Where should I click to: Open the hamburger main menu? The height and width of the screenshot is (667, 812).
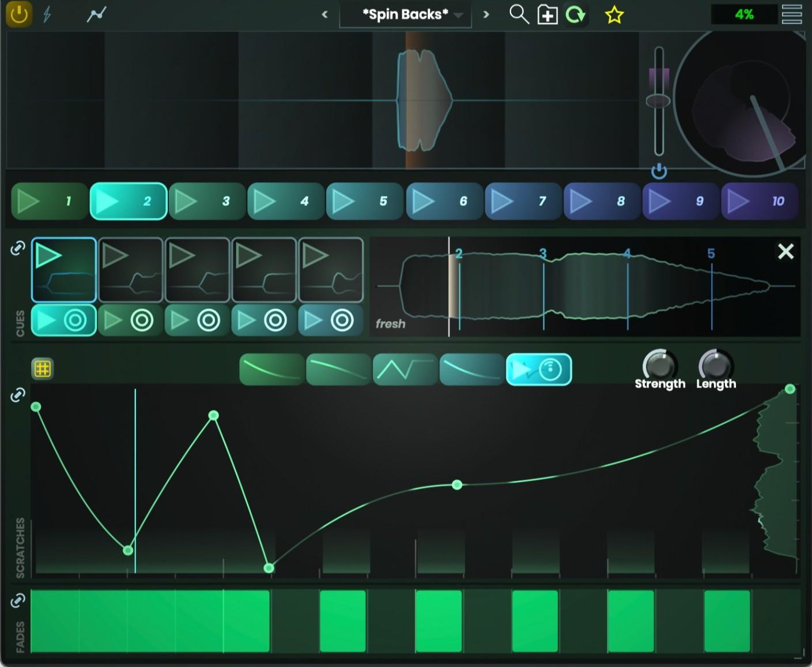pyautogui.click(x=791, y=14)
